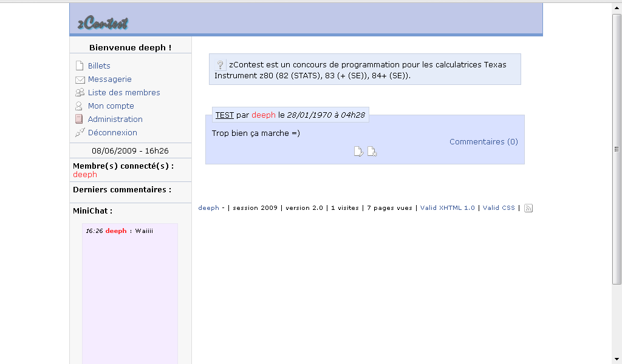Image resolution: width=622 pixels, height=364 pixels.
Task: Click the Valid CSS footer link
Action: pos(499,208)
